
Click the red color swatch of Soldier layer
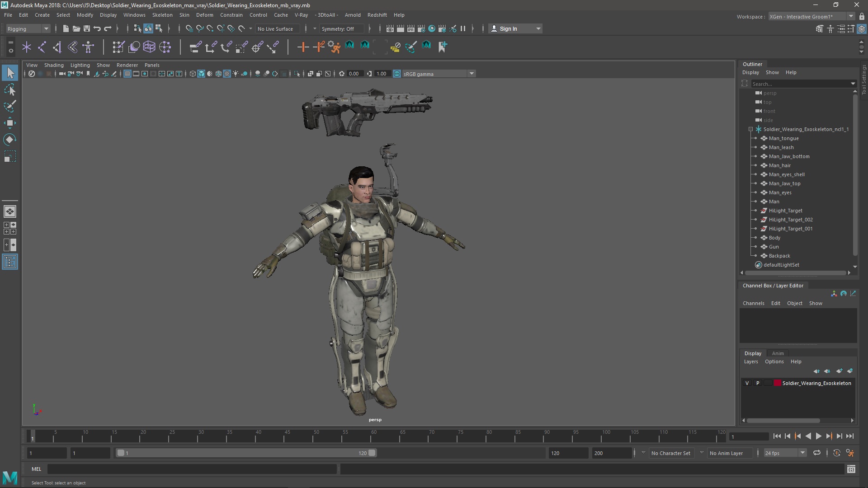(777, 383)
